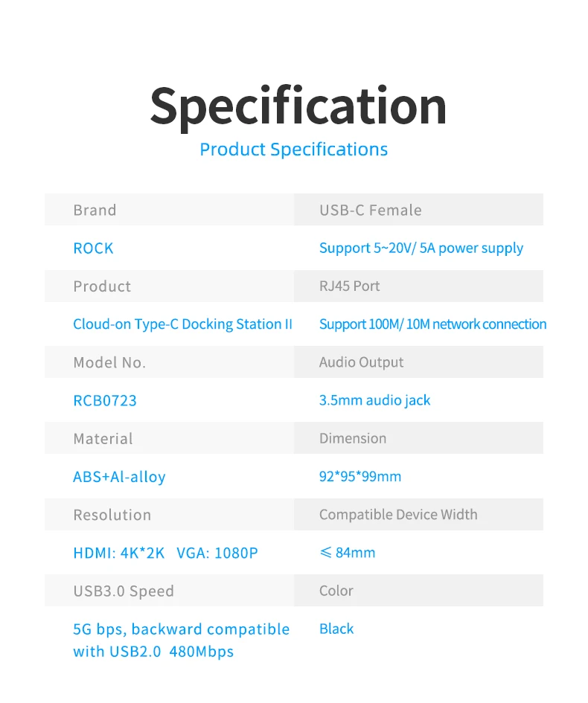The height and width of the screenshot is (703, 588).
Task: Click the RJ45 Port header cell
Action: click(x=418, y=286)
